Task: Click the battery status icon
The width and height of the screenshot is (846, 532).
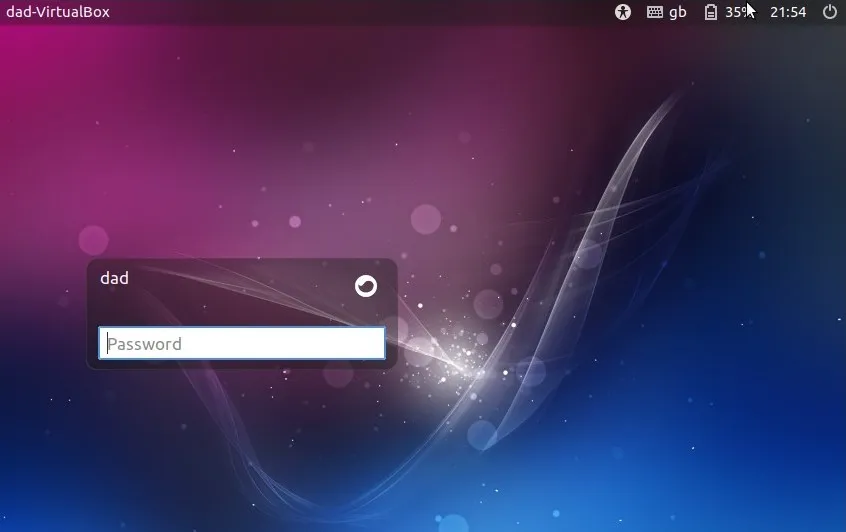Action: tap(711, 12)
